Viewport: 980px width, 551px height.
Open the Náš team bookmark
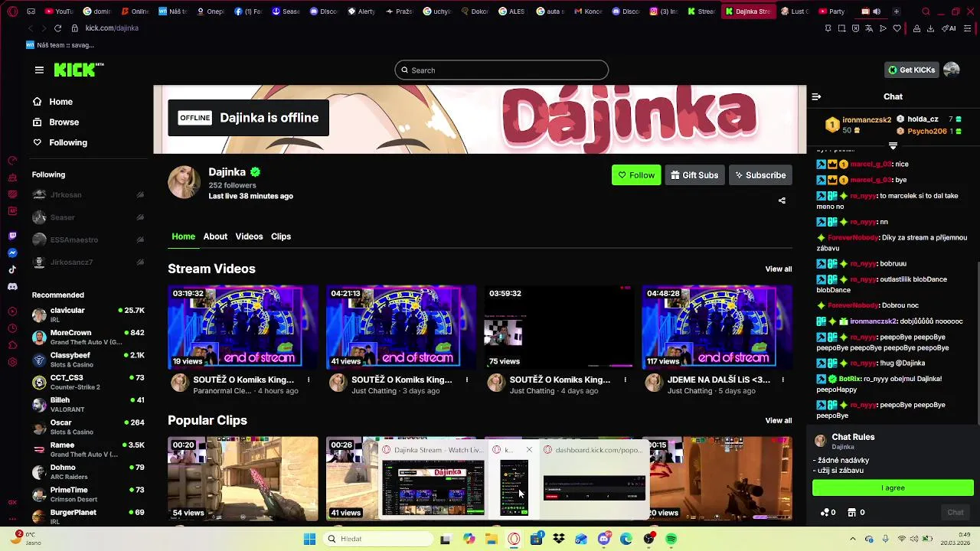point(60,45)
